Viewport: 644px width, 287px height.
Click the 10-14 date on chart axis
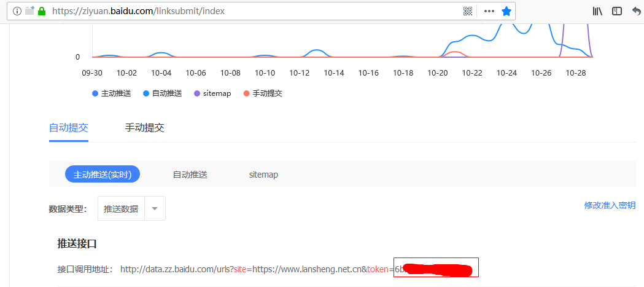[334, 73]
